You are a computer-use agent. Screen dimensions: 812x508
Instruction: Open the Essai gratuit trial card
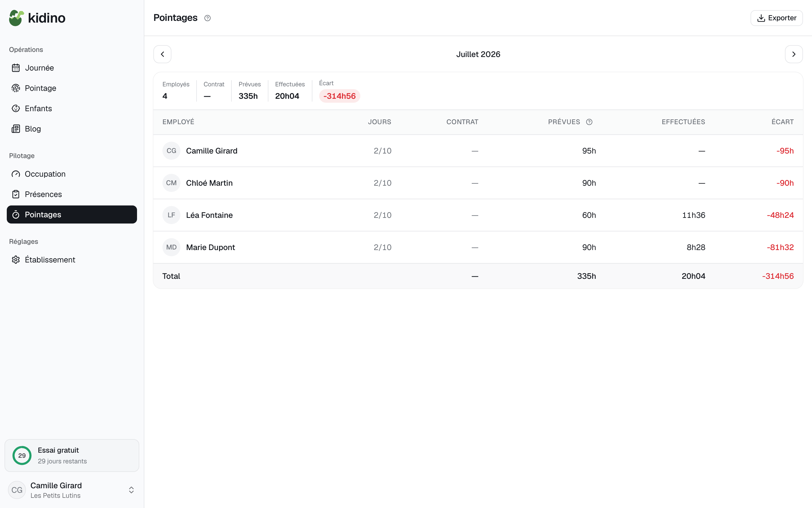tap(72, 456)
